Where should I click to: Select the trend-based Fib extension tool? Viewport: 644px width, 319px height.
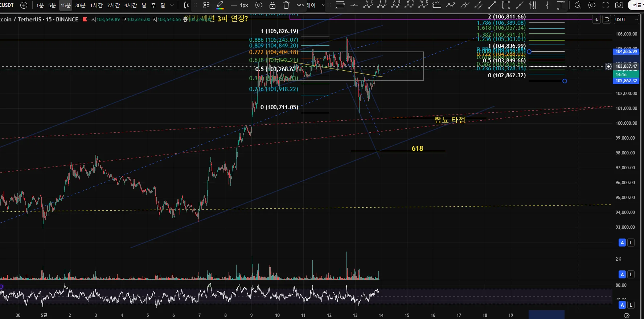(437, 5)
